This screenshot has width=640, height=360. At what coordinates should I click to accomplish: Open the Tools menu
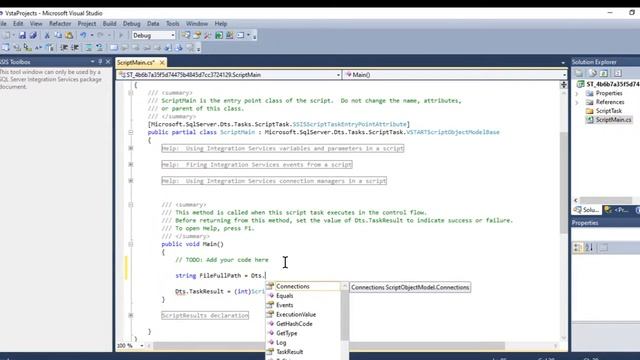pos(172,24)
